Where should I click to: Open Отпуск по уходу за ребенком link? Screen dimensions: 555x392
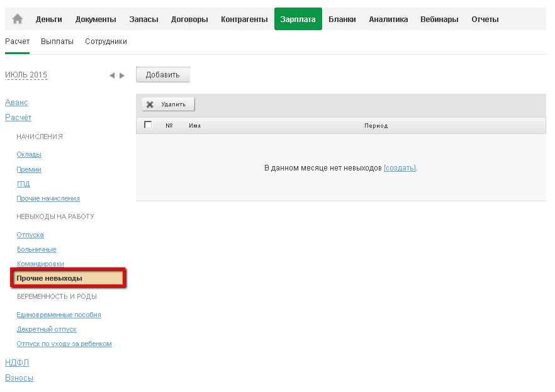click(64, 344)
